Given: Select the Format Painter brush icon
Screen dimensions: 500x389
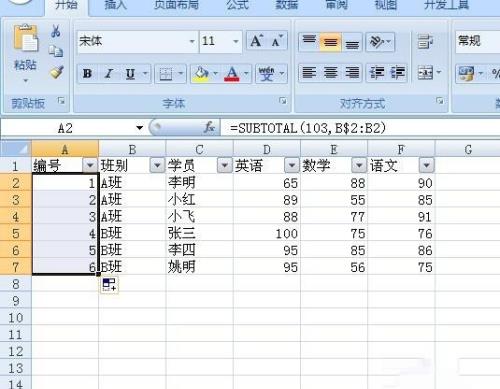Looking at the screenshot, I should [57, 72].
